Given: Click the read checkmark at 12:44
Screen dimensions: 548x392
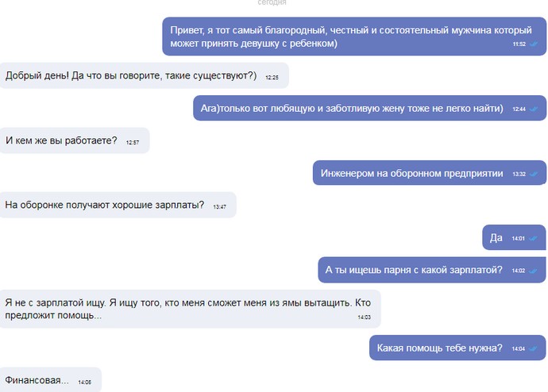Looking at the screenshot, I should coord(534,109).
